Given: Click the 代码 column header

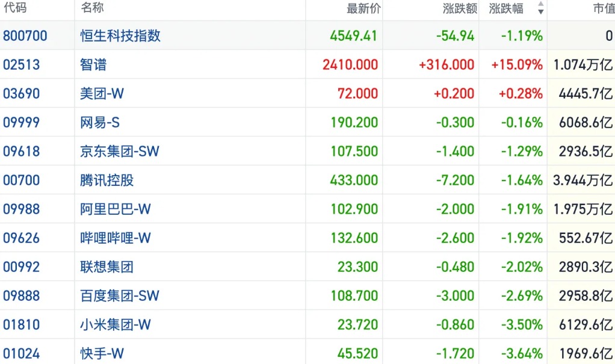Looking at the screenshot, I should point(15,7).
